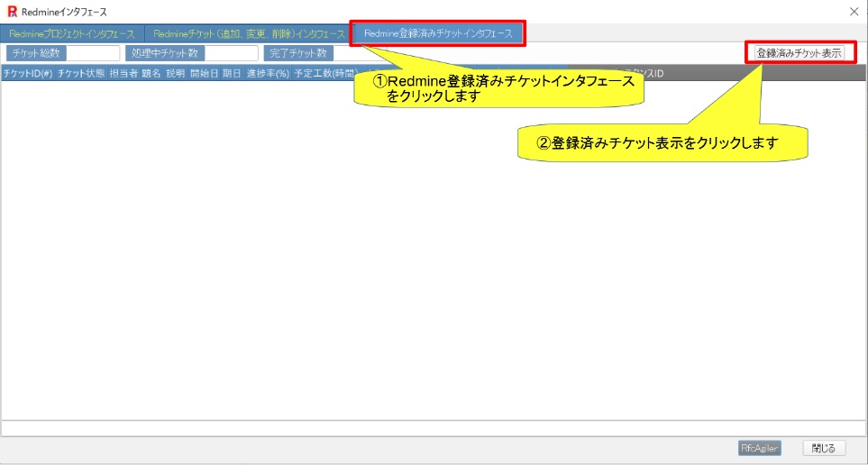Click the 開始日 column header

click(205, 73)
